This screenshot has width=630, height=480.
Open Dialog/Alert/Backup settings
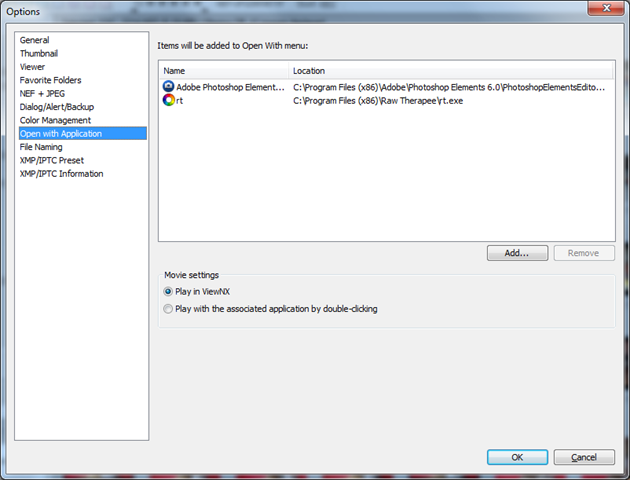[57, 107]
